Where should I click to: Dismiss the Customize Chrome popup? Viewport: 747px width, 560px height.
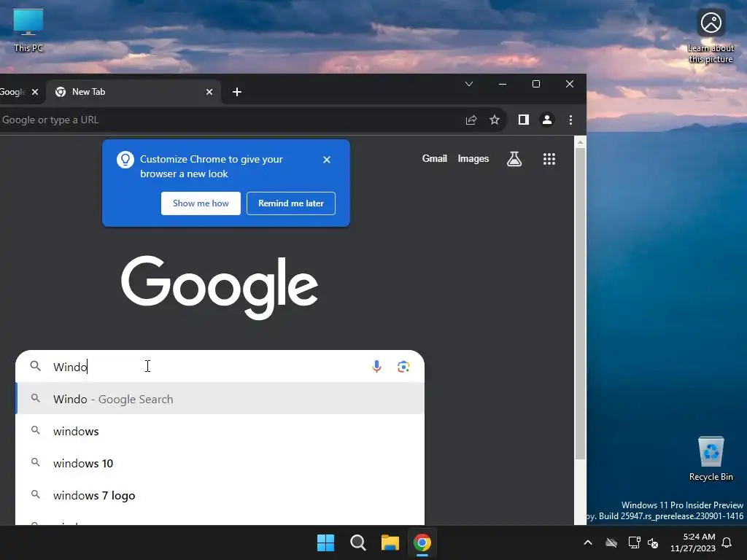[326, 160]
